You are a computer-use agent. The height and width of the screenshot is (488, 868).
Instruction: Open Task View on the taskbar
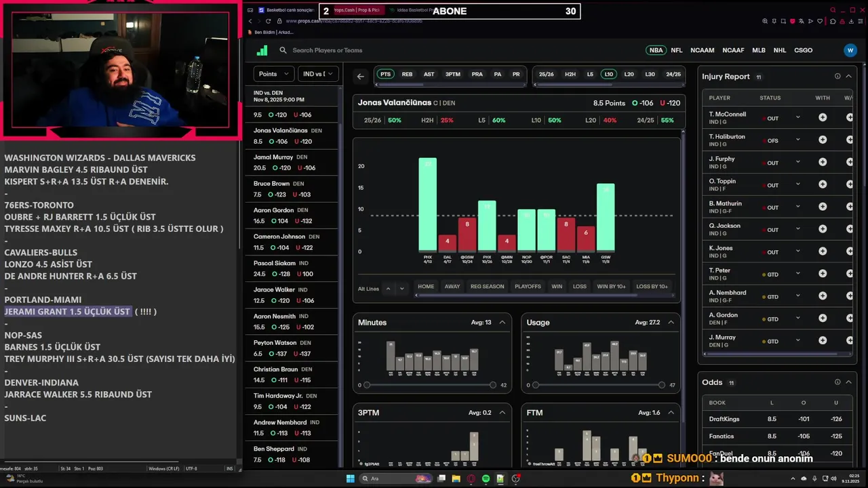point(441,479)
